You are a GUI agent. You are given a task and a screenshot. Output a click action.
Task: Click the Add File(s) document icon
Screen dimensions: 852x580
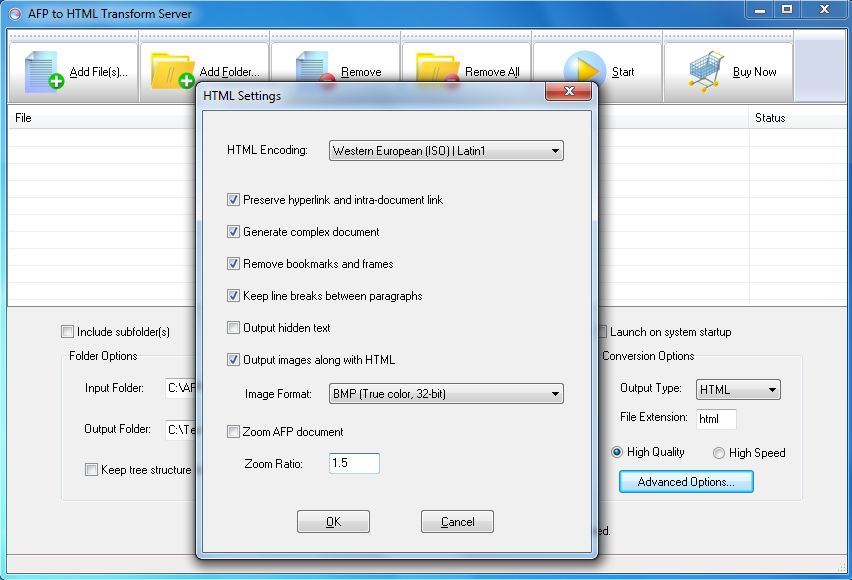pos(44,71)
